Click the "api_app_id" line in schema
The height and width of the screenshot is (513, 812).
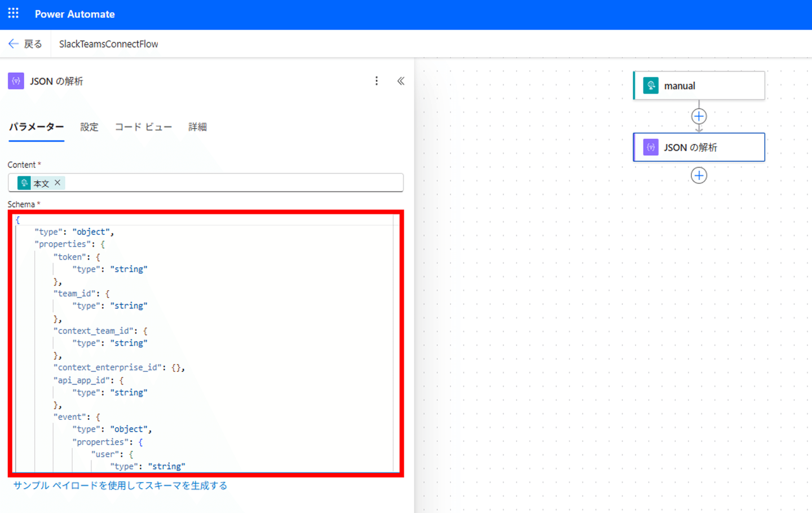click(x=89, y=380)
